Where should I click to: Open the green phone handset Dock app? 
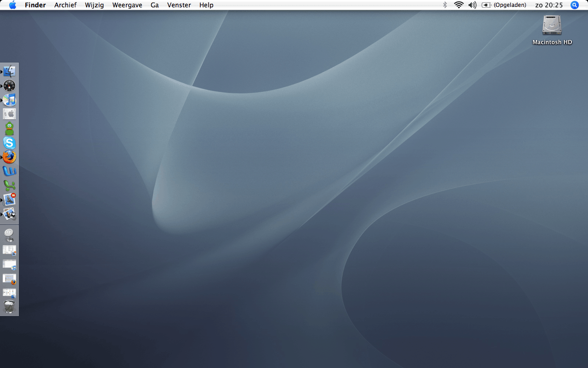point(10,185)
